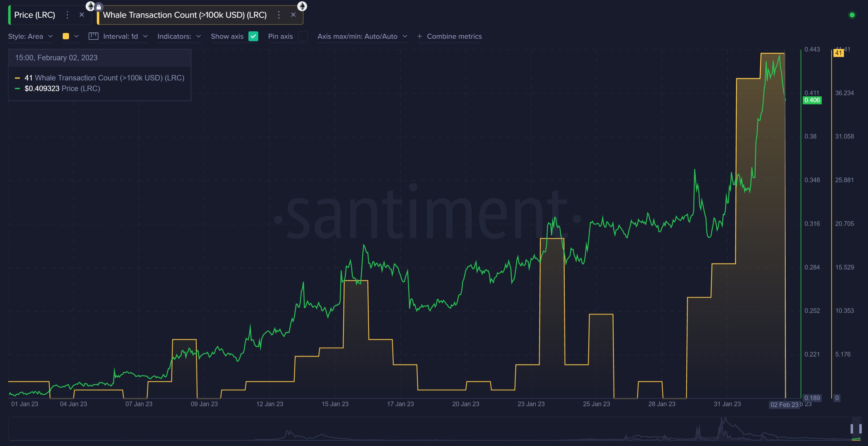Select the Whale Transaction Count metric tab
This screenshot has width=868, height=446.
[x=185, y=15]
